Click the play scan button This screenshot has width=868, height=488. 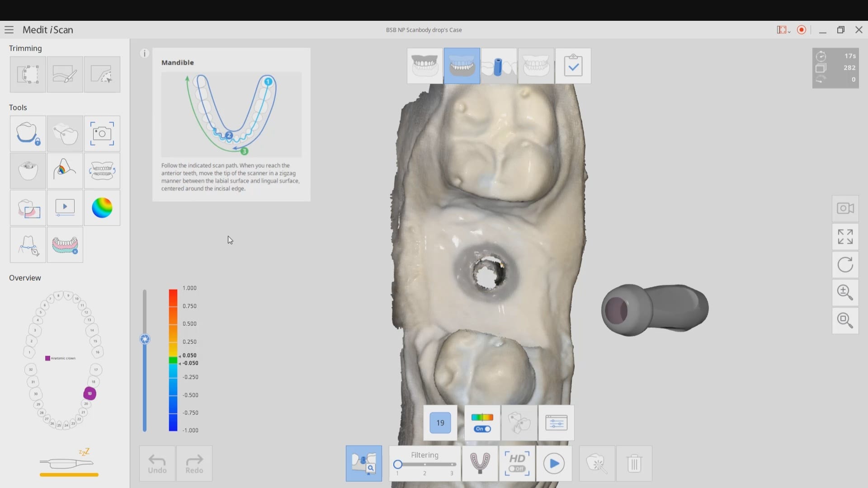pos(554,464)
